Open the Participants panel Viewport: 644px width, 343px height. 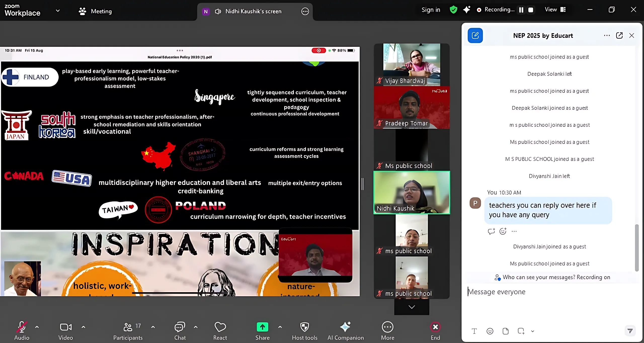point(128,331)
